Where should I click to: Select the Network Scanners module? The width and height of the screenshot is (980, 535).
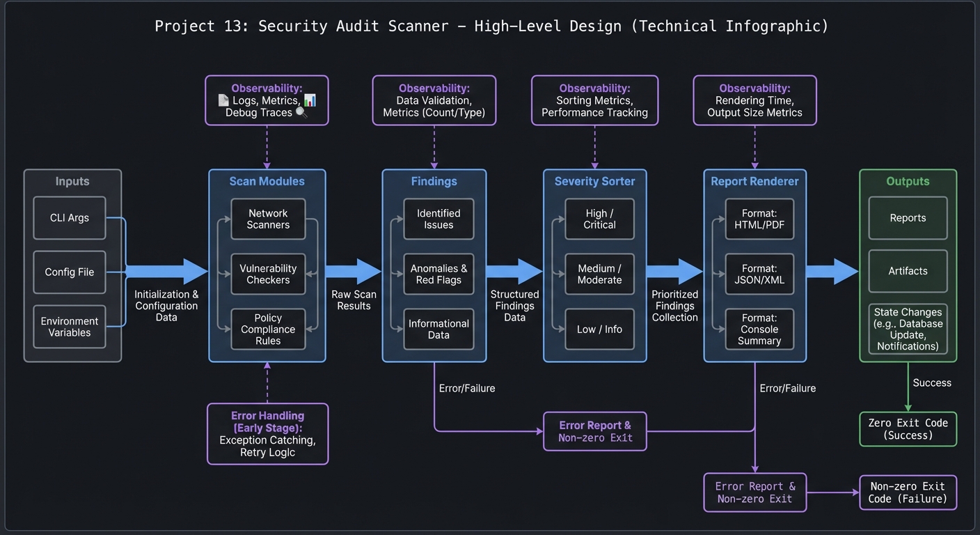pyautogui.click(x=268, y=219)
